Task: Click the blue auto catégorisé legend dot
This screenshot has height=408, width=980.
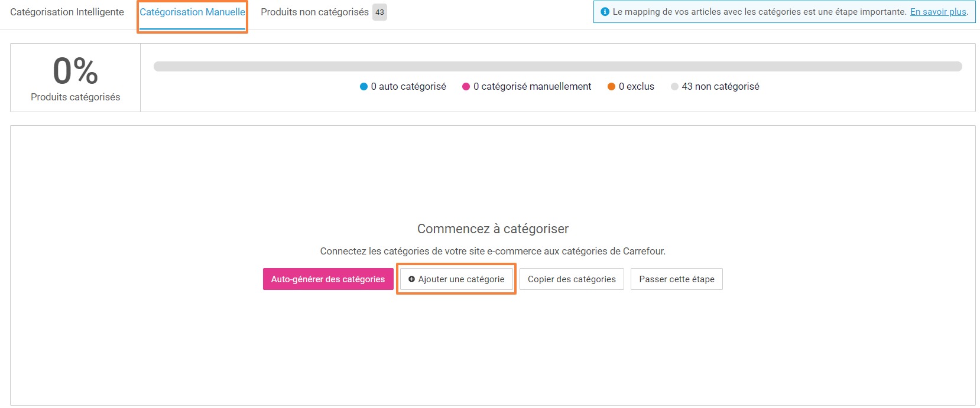Action: [364, 86]
